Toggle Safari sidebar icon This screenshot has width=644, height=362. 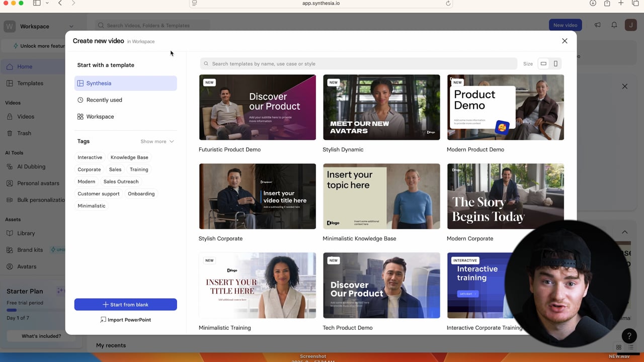[37, 3]
